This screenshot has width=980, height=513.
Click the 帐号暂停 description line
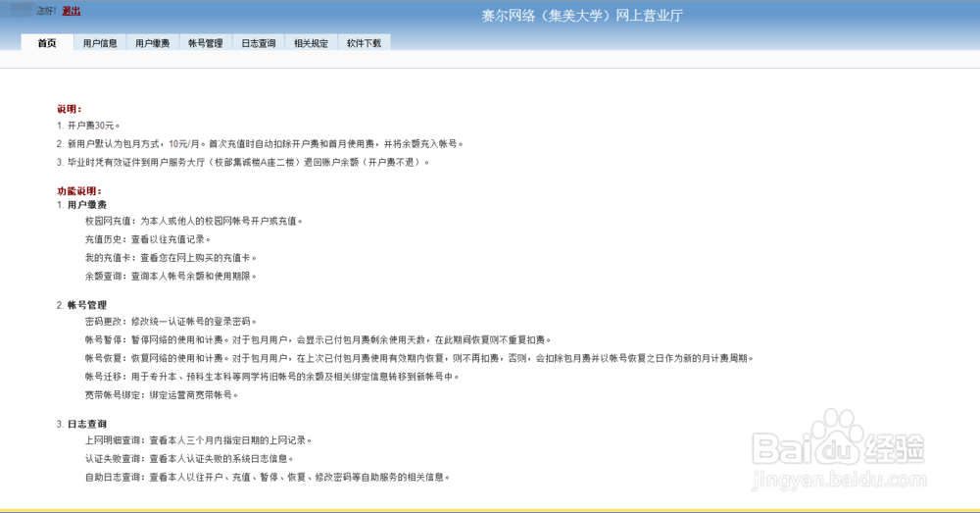[x=318, y=339]
